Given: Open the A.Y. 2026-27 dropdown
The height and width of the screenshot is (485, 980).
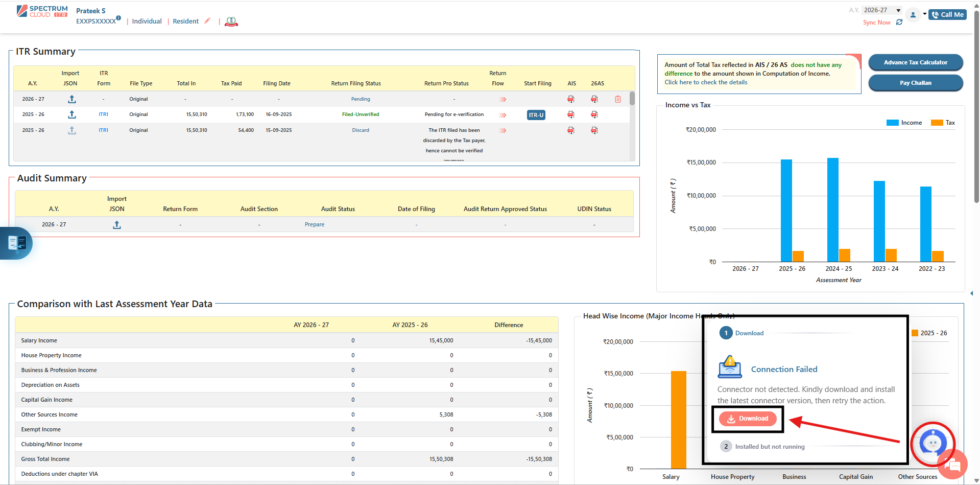Looking at the screenshot, I should pos(882,10).
